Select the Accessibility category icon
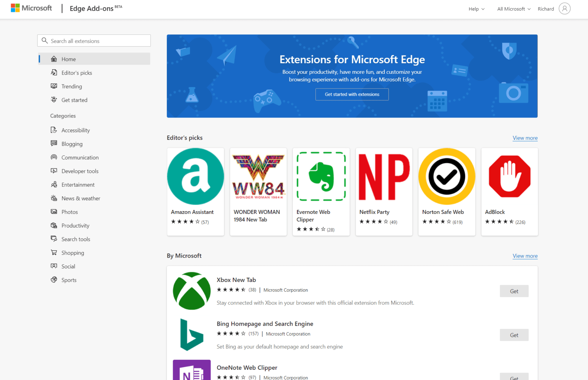Image resolution: width=588 pixels, height=380 pixels. [54, 130]
